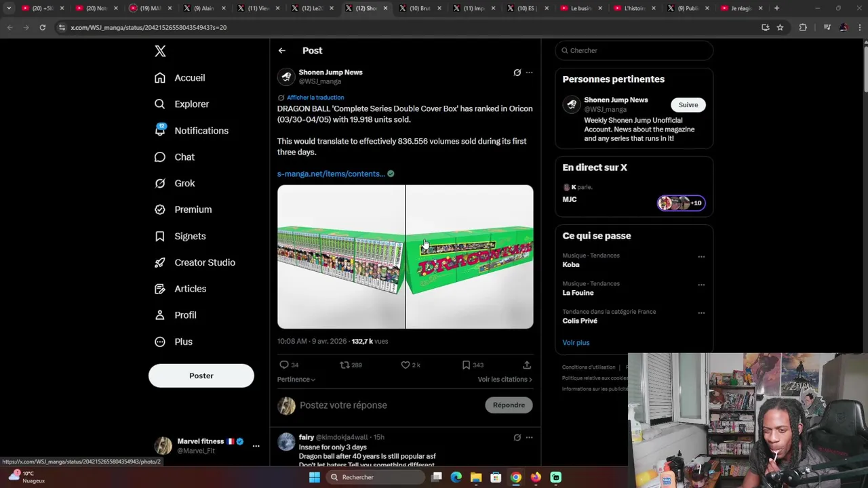Reload the page in Chrome
The height and width of the screenshot is (488, 868).
pyautogui.click(x=42, y=28)
